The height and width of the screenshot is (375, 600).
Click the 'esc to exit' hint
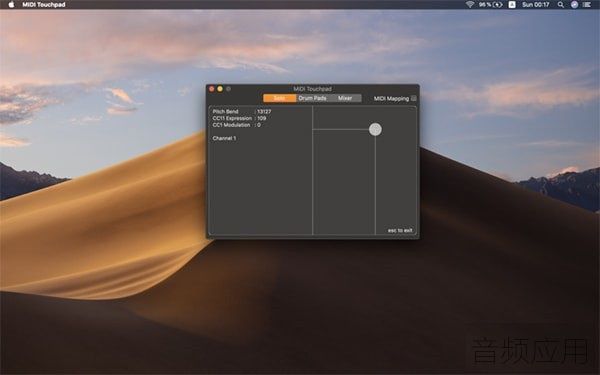coord(400,230)
